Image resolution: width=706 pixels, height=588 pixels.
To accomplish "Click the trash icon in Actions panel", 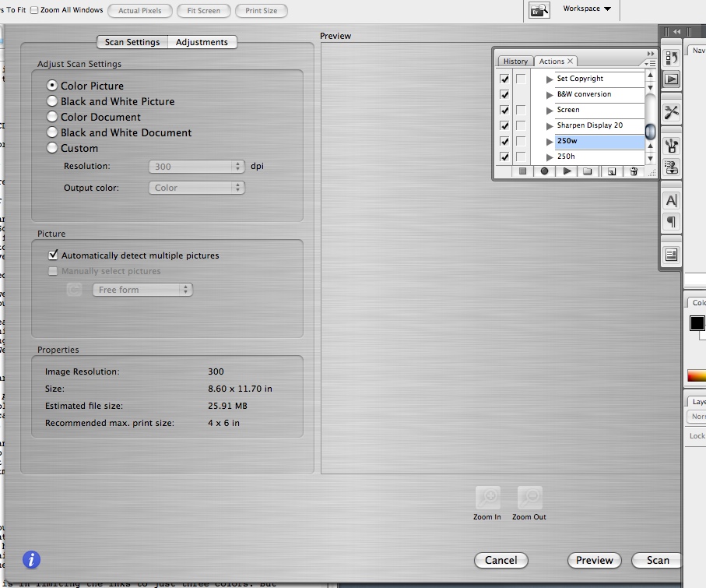I will pos(634,171).
